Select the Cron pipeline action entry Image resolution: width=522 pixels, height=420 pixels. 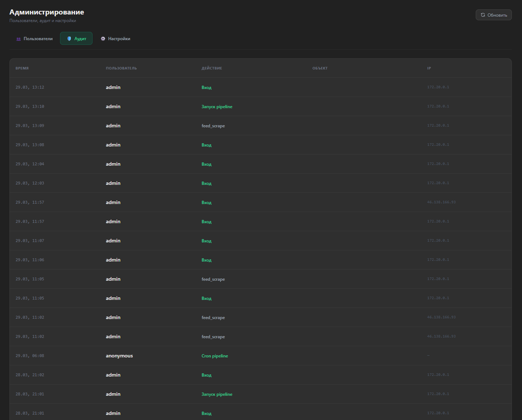pos(215,356)
